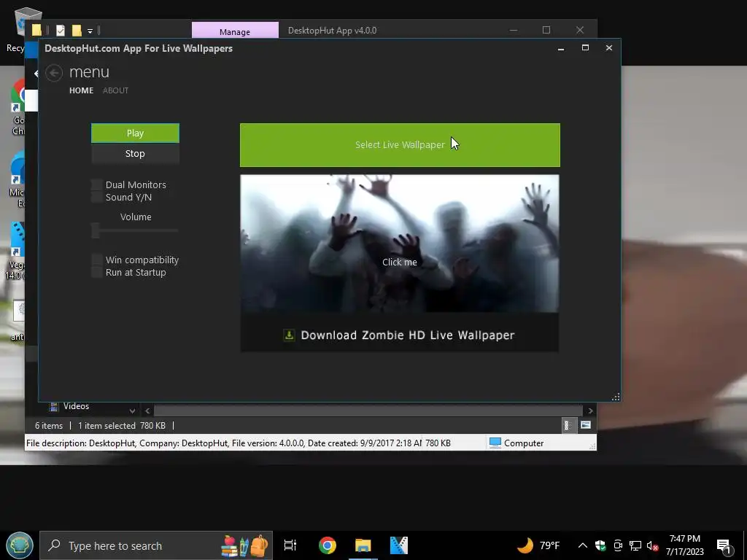This screenshot has width=747, height=560.
Task: Click the back arrow beside menu
Action: [x=54, y=73]
